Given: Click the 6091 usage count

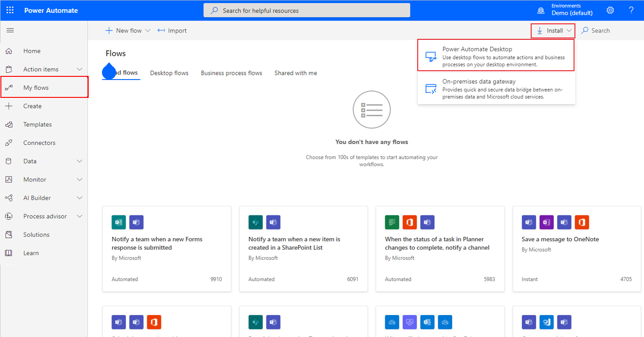Looking at the screenshot, I should click(353, 279).
